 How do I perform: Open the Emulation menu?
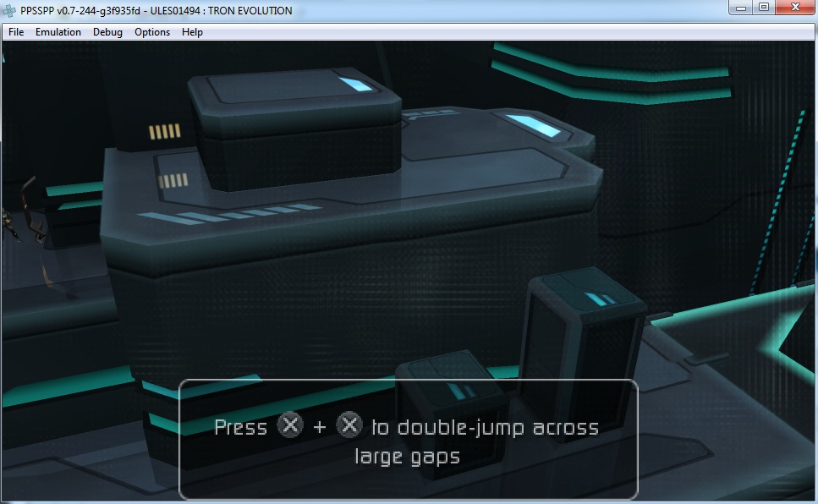[58, 32]
